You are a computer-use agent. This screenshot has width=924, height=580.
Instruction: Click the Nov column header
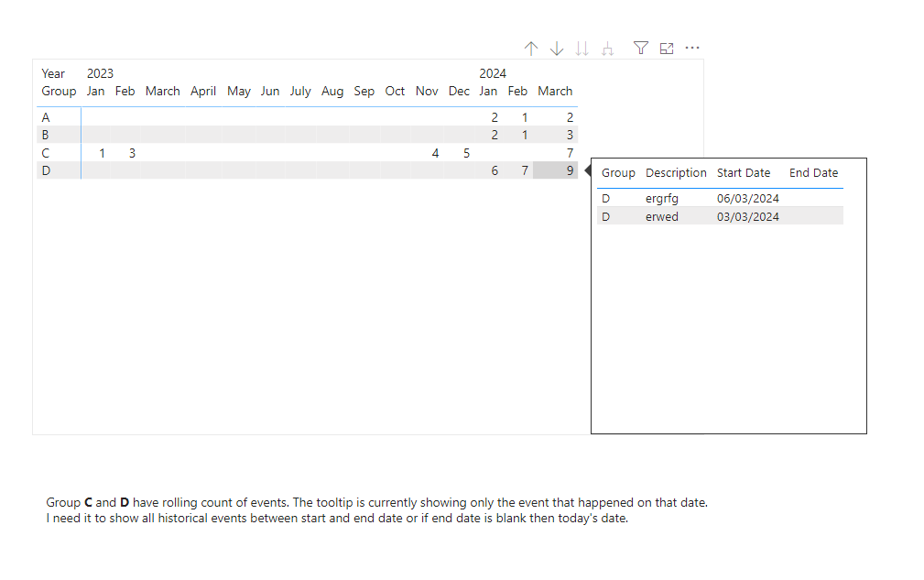click(427, 92)
